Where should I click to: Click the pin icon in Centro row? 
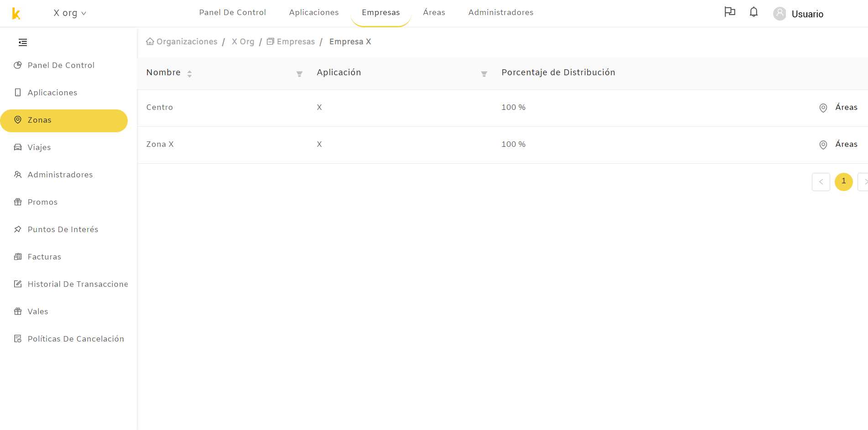[823, 108]
